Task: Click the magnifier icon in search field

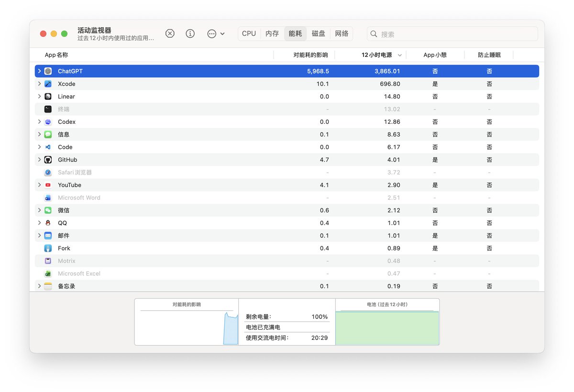Action: click(375, 34)
